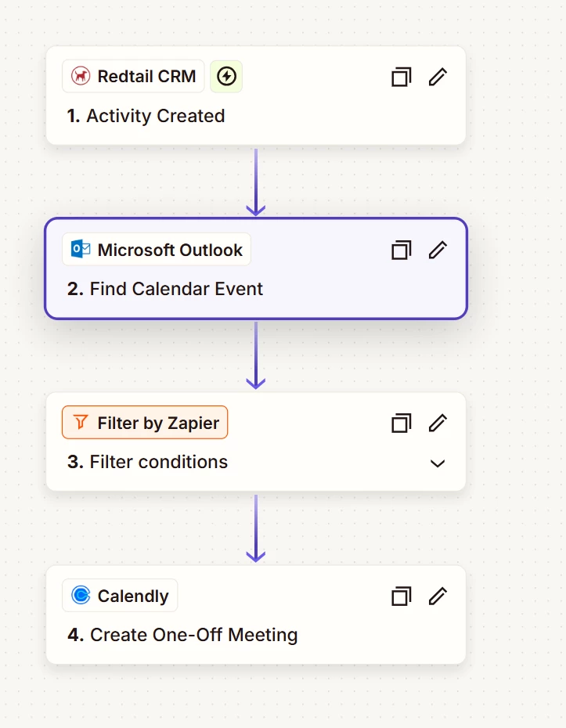Click arrow connector between steps 1 and 2
The width and height of the screenshot is (566, 728).
coord(256,182)
